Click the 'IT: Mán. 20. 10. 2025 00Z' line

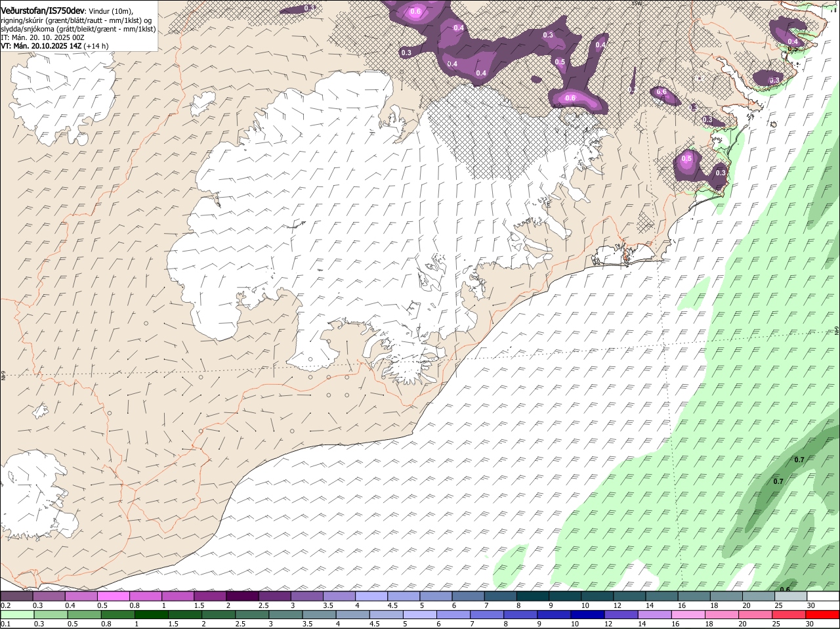43,37
